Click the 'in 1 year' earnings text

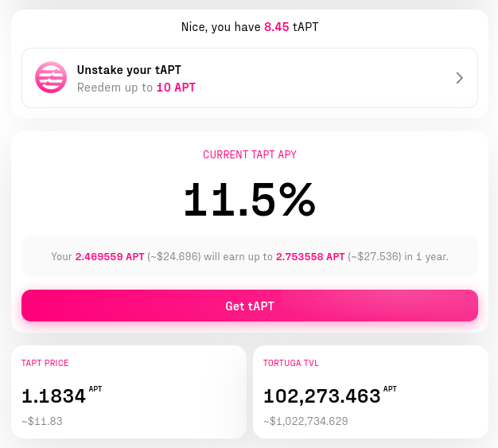coord(426,257)
